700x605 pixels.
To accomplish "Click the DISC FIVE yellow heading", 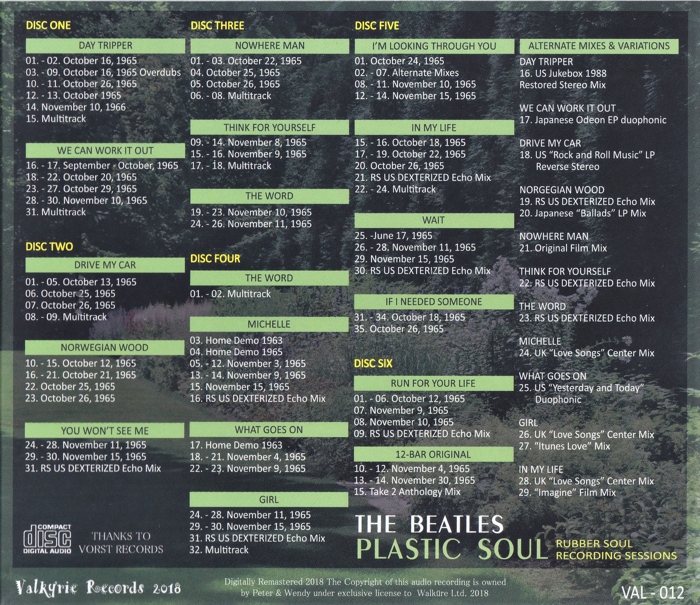I will click(x=377, y=26).
